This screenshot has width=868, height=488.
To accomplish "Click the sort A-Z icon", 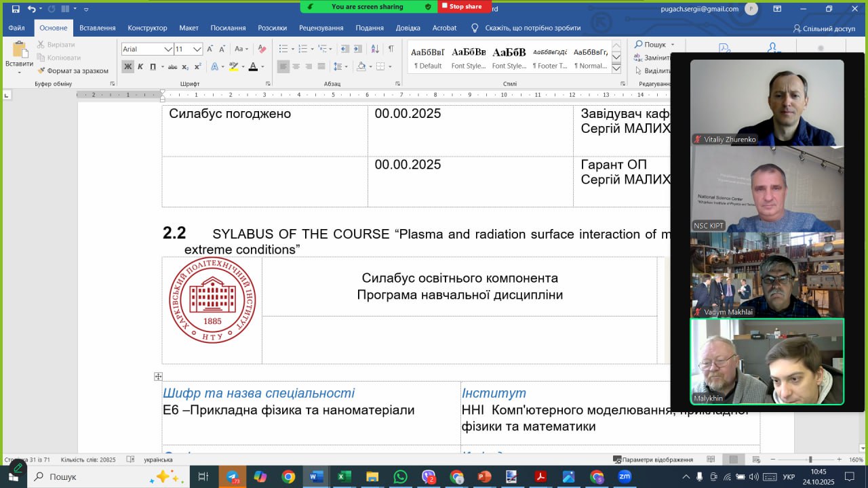I will click(375, 49).
